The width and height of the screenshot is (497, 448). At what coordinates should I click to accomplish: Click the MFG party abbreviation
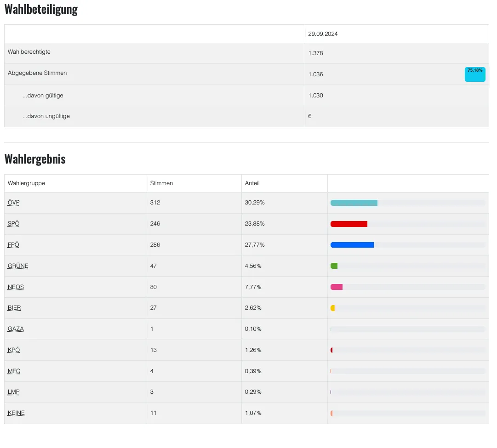pos(14,371)
